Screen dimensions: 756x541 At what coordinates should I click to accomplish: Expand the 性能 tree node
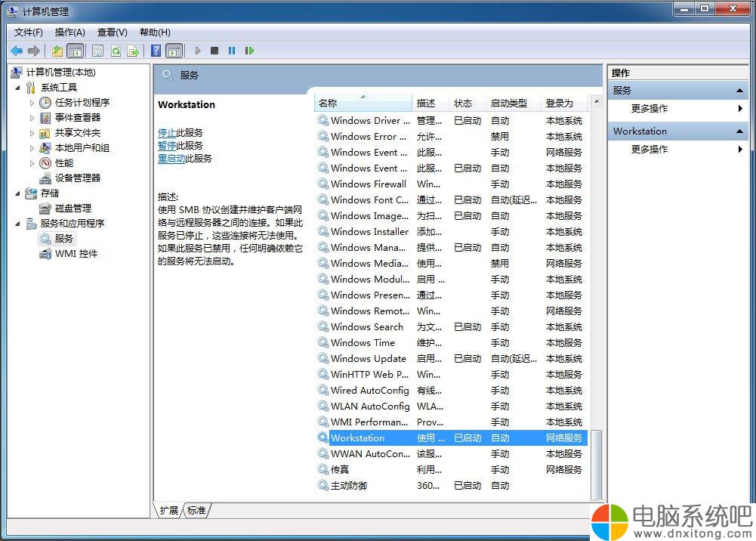pyautogui.click(x=32, y=163)
